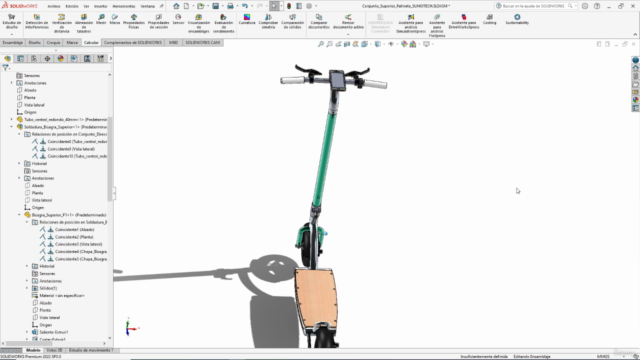Open Visualización de ensamblajes
The width and height of the screenshot is (640, 360).
[199, 23]
